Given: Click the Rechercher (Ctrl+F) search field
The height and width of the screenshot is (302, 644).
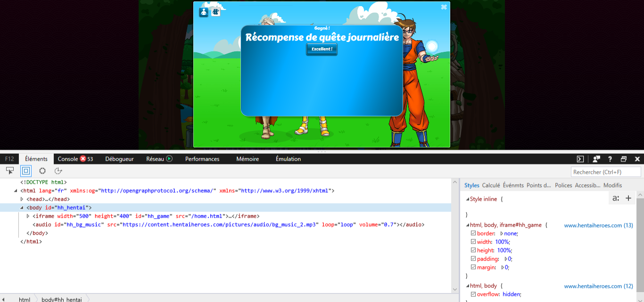Looking at the screenshot, I should pyautogui.click(x=606, y=172).
